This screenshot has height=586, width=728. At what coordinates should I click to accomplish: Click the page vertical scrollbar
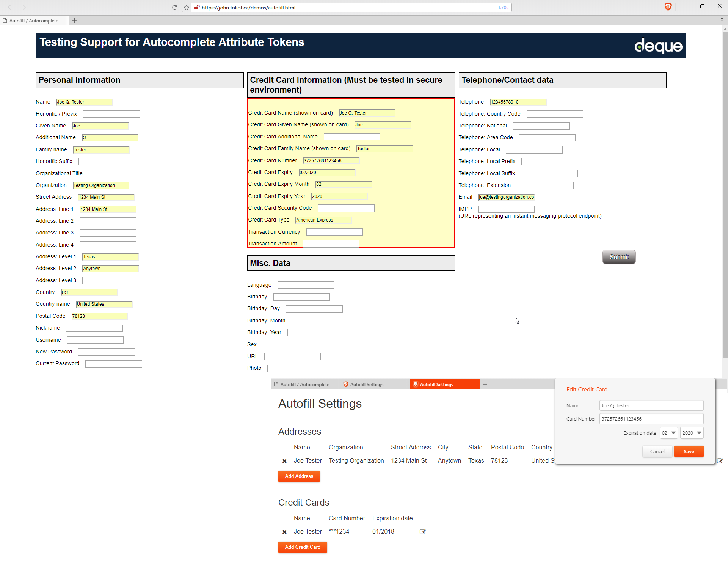(725, 190)
